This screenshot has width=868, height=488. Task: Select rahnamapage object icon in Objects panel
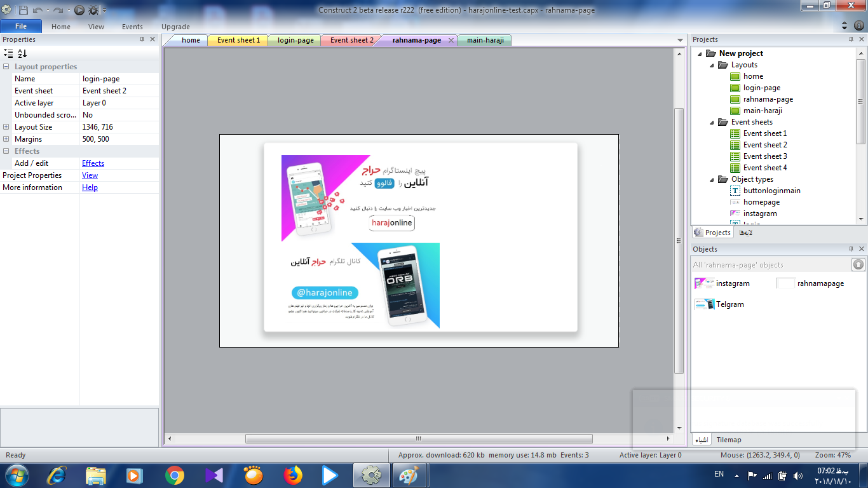785,283
